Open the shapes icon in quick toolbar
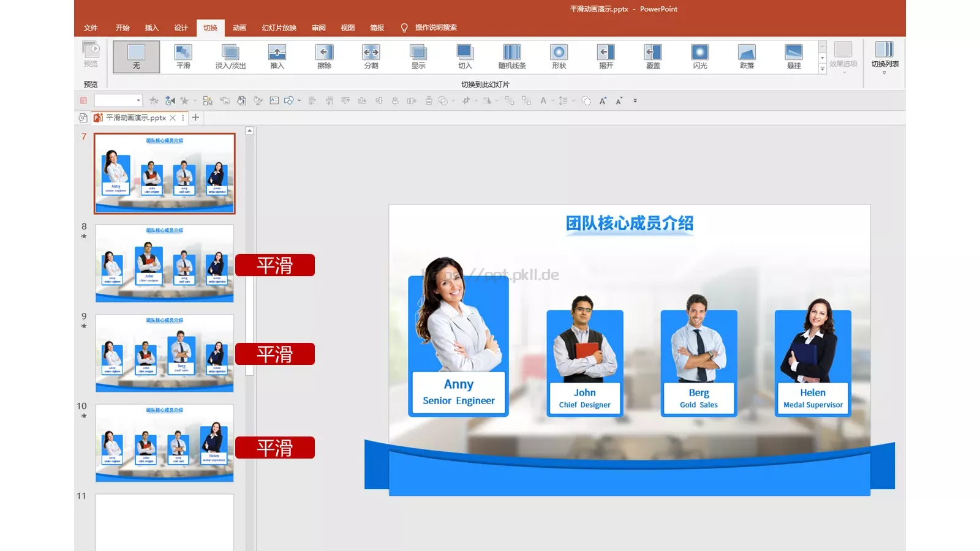Image resolution: width=980 pixels, height=551 pixels. (x=289, y=100)
